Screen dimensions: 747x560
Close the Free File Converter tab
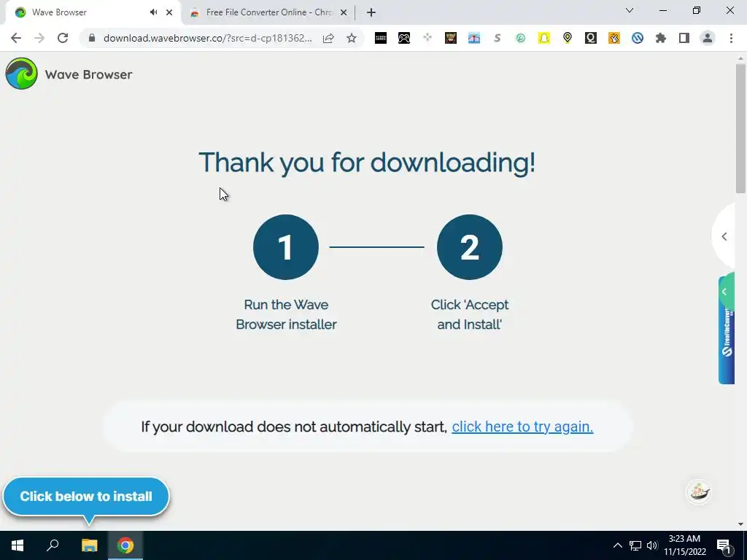pyautogui.click(x=344, y=12)
